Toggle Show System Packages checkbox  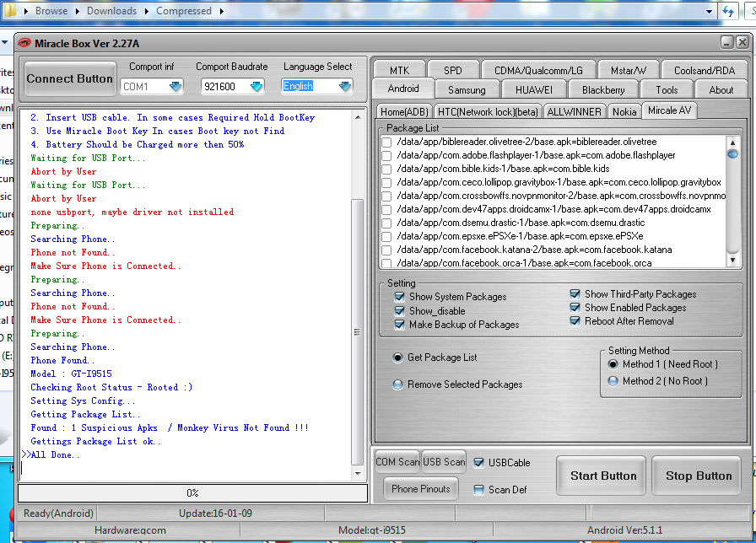pyautogui.click(x=399, y=296)
